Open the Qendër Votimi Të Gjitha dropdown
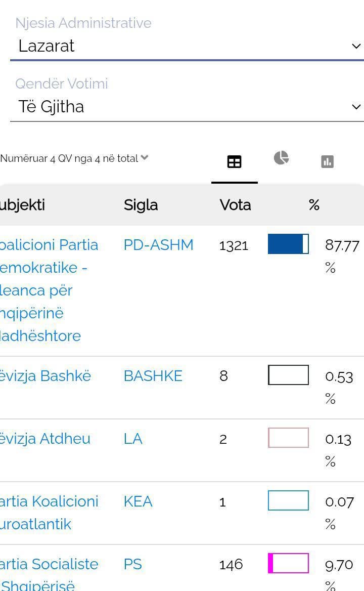The width and height of the screenshot is (364, 591). (x=186, y=107)
